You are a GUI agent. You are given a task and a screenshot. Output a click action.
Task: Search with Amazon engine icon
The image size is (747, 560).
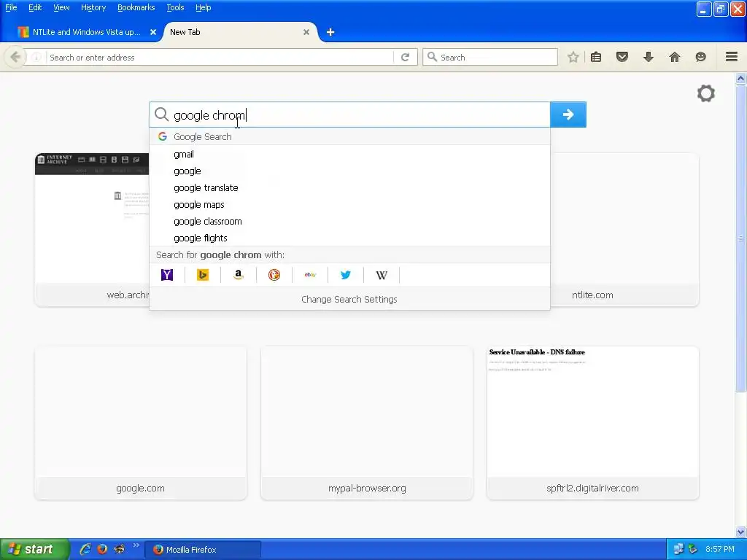239,275
